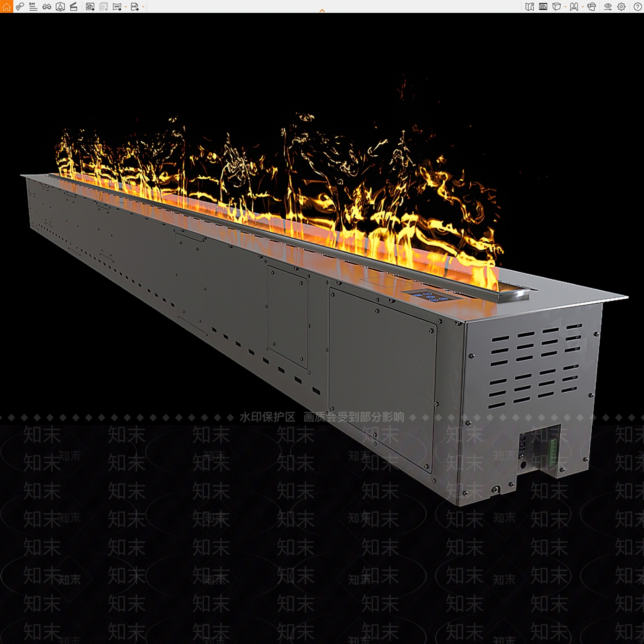
Task: Open the gear settings
Action: pyautogui.click(x=621, y=6)
